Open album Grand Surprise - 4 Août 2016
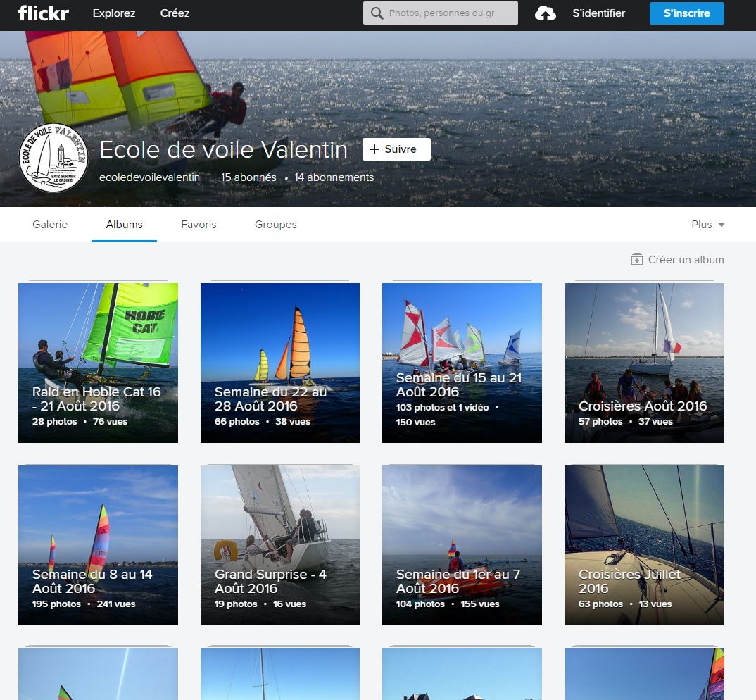This screenshot has width=756, height=700. [280, 545]
